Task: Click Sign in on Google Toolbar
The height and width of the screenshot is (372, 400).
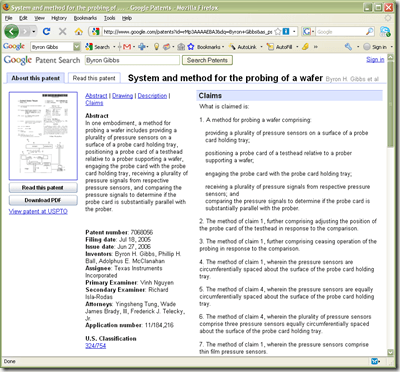Action: 375,47
